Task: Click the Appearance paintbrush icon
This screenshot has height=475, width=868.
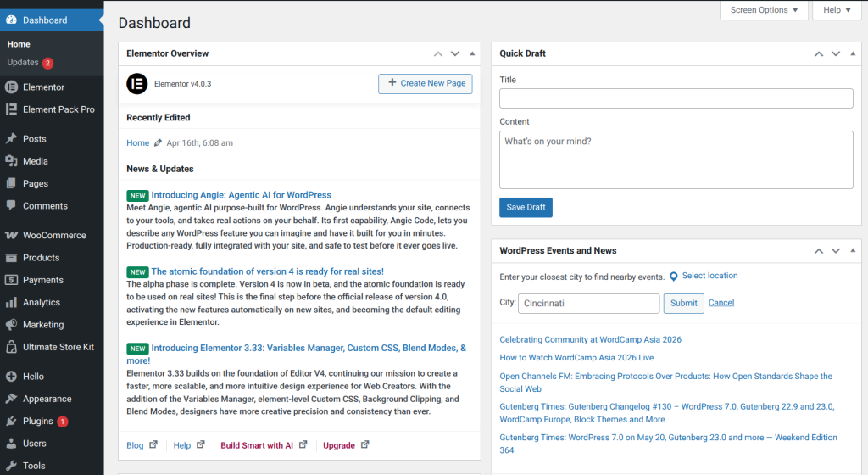Action: click(x=11, y=399)
